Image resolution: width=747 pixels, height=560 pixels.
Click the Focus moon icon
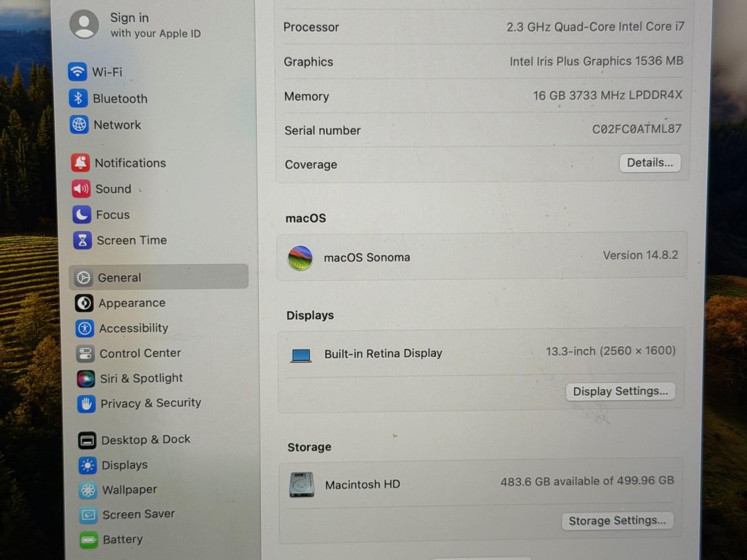tap(82, 214)
